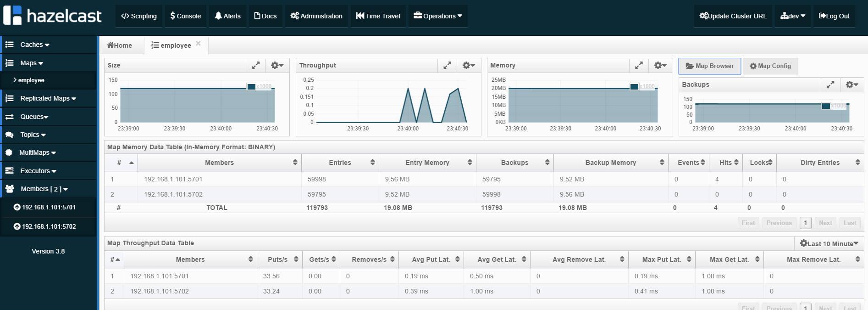Open the Administration menu
This screenshot has height=310, width=868.
pyautogui.click(x=316, y=16)
